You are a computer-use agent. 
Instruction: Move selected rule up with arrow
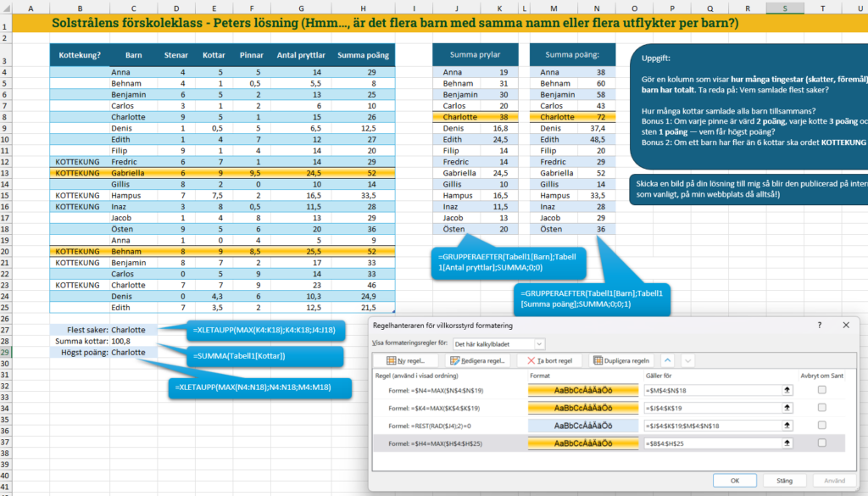coord(668,360)
